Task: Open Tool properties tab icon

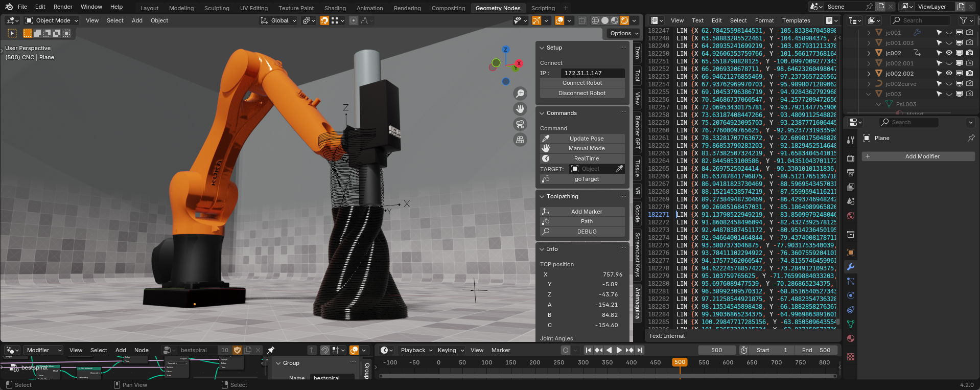Action: click(851, 140)
